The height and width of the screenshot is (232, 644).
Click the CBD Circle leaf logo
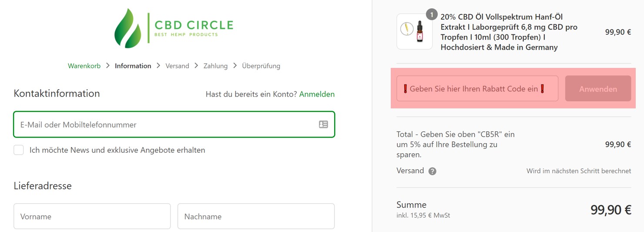(128, 28)
